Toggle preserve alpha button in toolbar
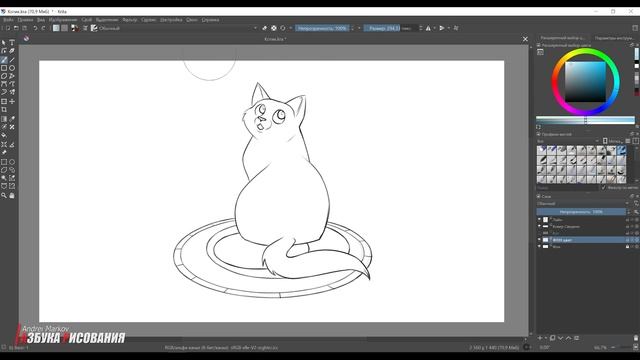 pyautogui.click(x=273, y=28)
